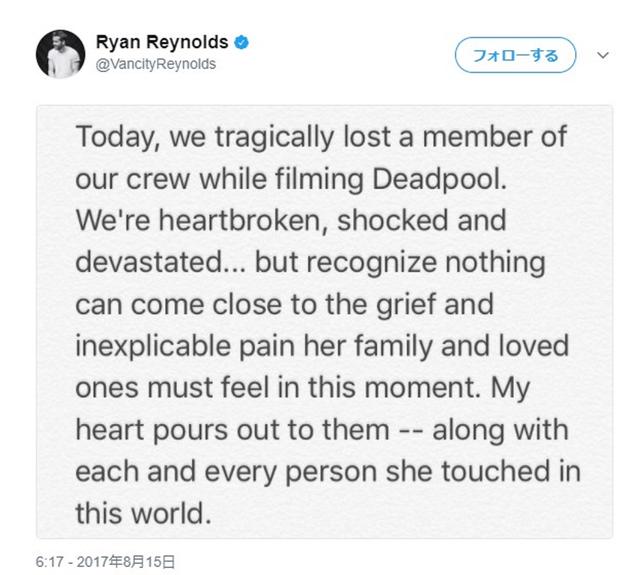
Task: Visit the @VancityReynolds handle link
Action: [156, 64]
